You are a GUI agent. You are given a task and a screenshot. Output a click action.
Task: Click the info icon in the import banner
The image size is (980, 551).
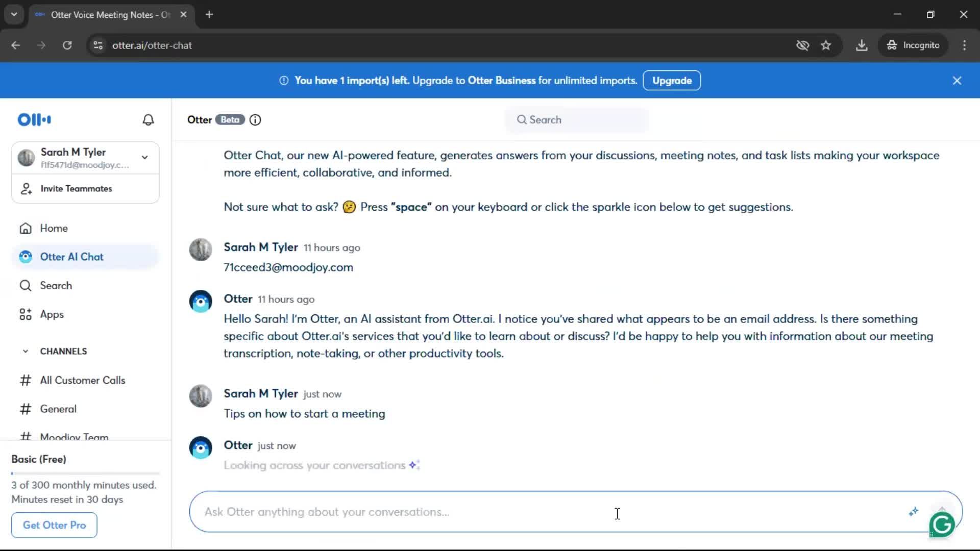coord(284,81)
